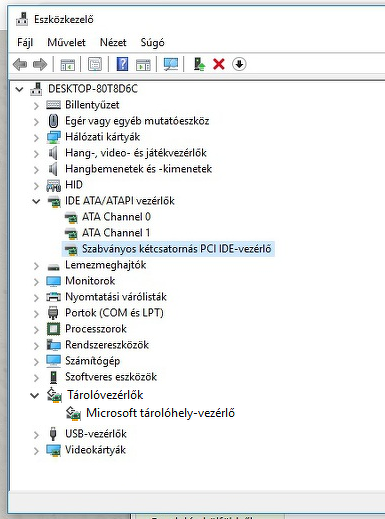Collapse the Tárolóvezérlők category
This screenshot has height=519, width=385.
point(35,395)
